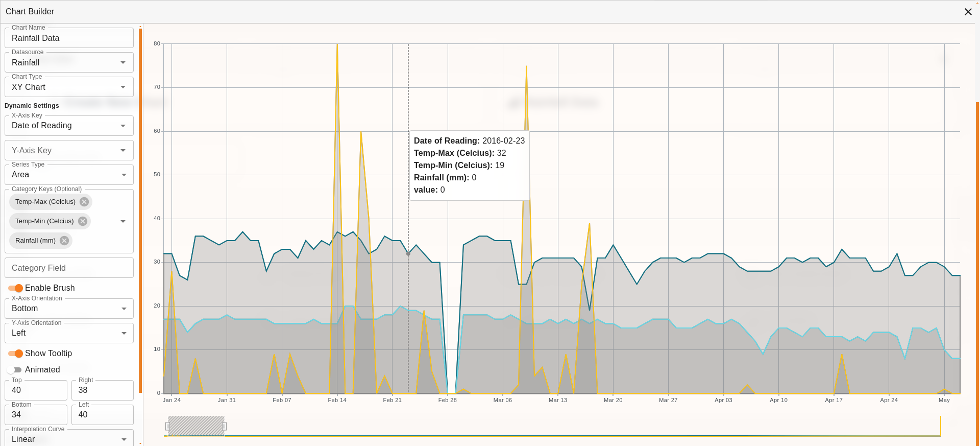
Task: Remove the Temp-Min (Celcius) chip
Action: coord(83,221)
